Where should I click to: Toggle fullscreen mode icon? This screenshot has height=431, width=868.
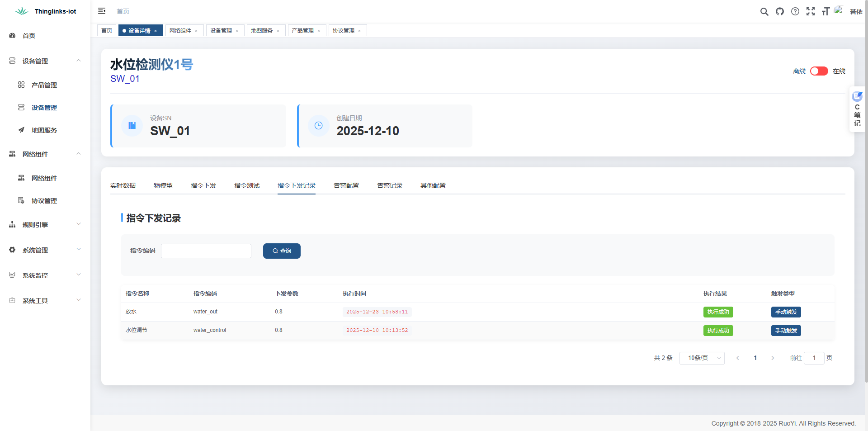point(811,12)
